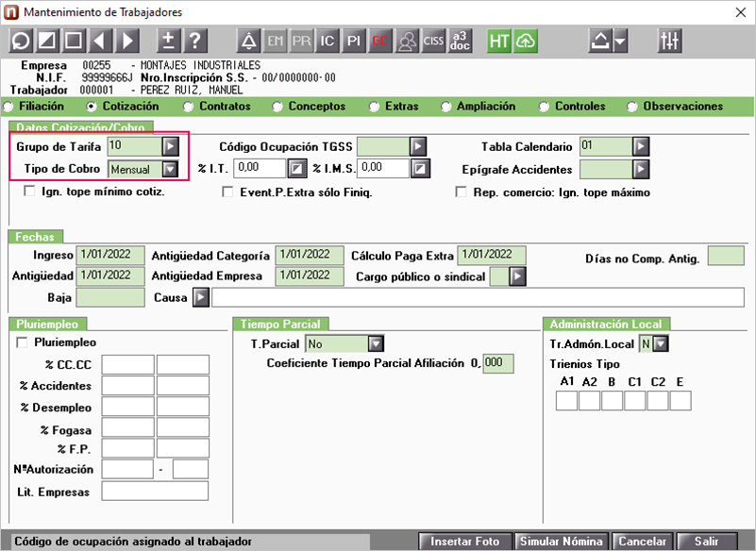
Task: Expand the Tipo de Cobro dropdown
Action: point(170,169)
